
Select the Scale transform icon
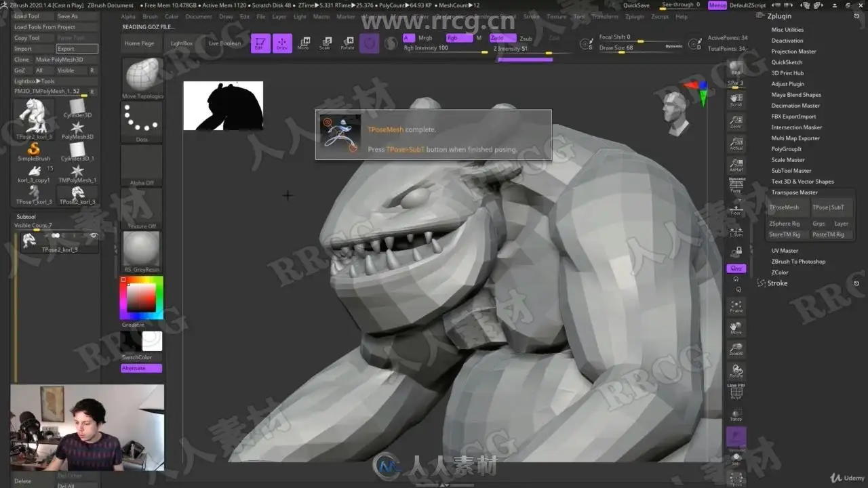(325, 43)
